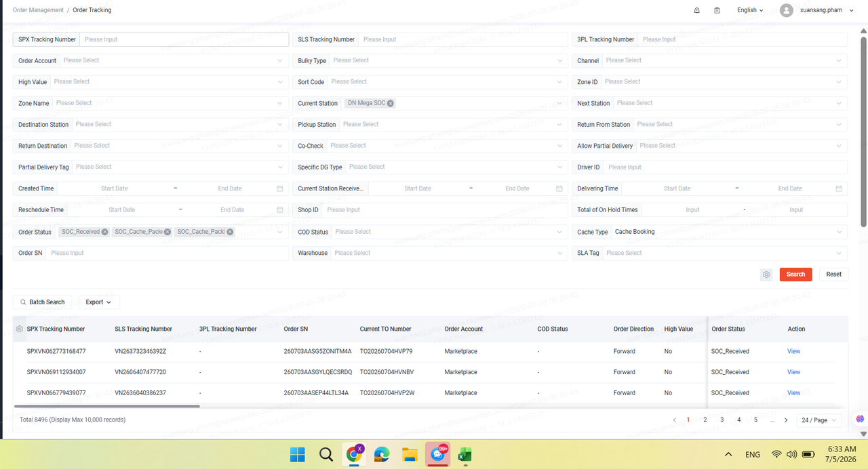Image resolution: width=868 pixels, height=469 pixels.
Task: Focus the SPX Tracking Number input
Action: pos(184,39)
